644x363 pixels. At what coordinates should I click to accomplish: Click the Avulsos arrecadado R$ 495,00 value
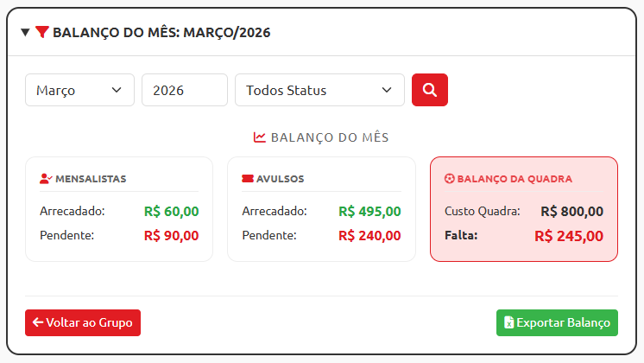pos(369,211)
